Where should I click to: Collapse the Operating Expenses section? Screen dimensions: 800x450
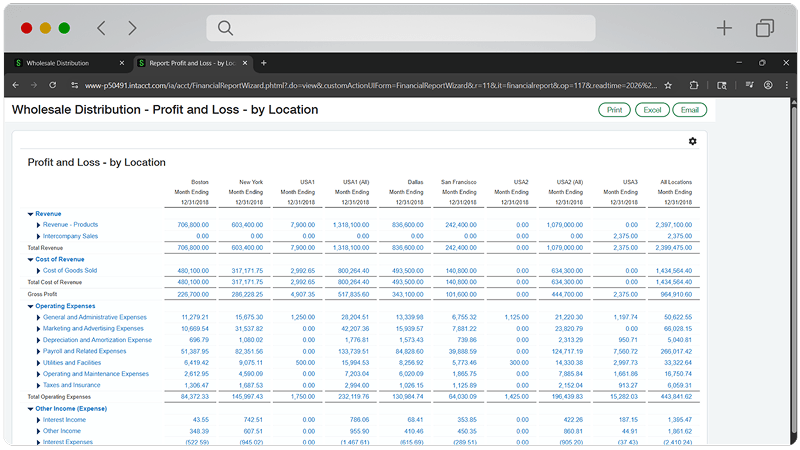[31, 306]
